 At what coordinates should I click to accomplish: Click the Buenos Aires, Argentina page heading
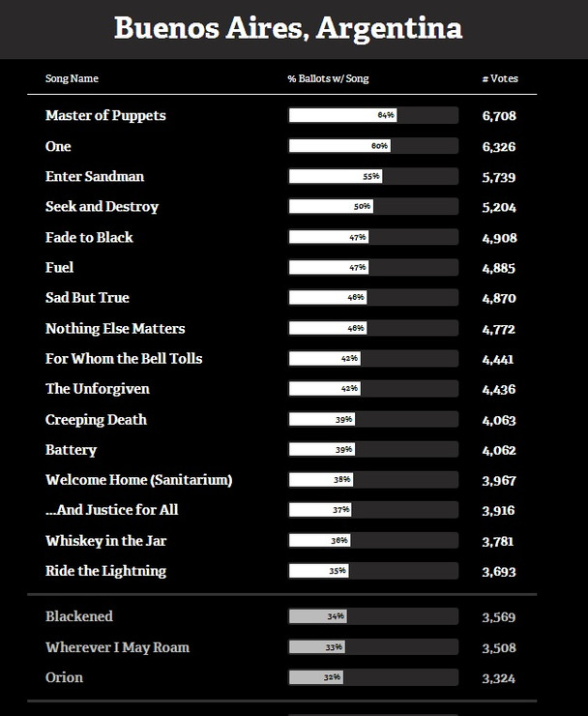pos(287,28)
